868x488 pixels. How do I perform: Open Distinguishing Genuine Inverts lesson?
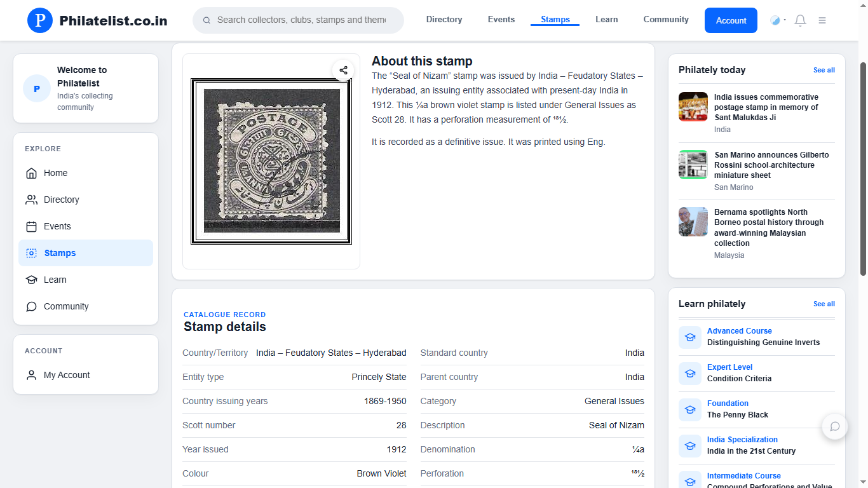point(763,342)
